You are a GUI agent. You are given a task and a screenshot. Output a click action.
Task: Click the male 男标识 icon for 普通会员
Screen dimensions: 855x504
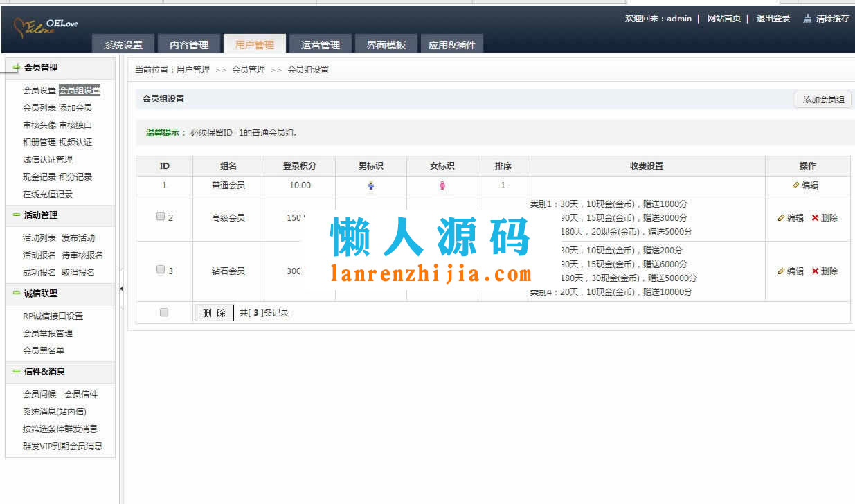pos(371,186)
